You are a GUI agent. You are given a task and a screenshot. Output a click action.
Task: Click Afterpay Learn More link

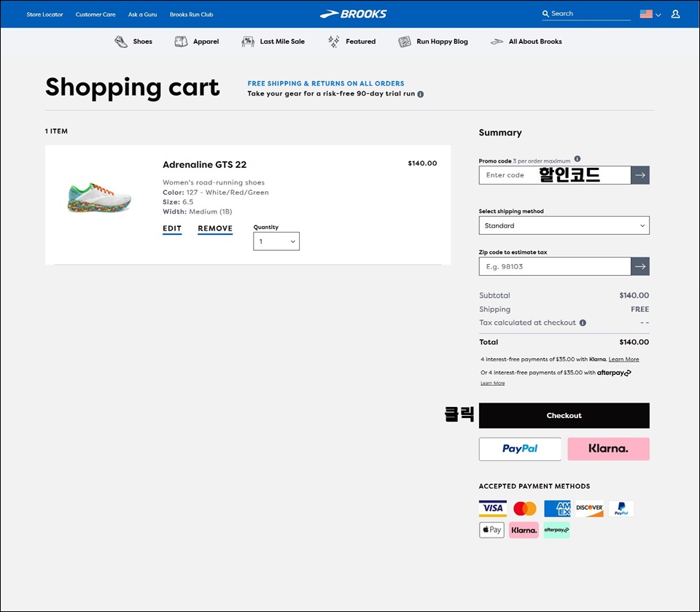[x=492, y=383]
